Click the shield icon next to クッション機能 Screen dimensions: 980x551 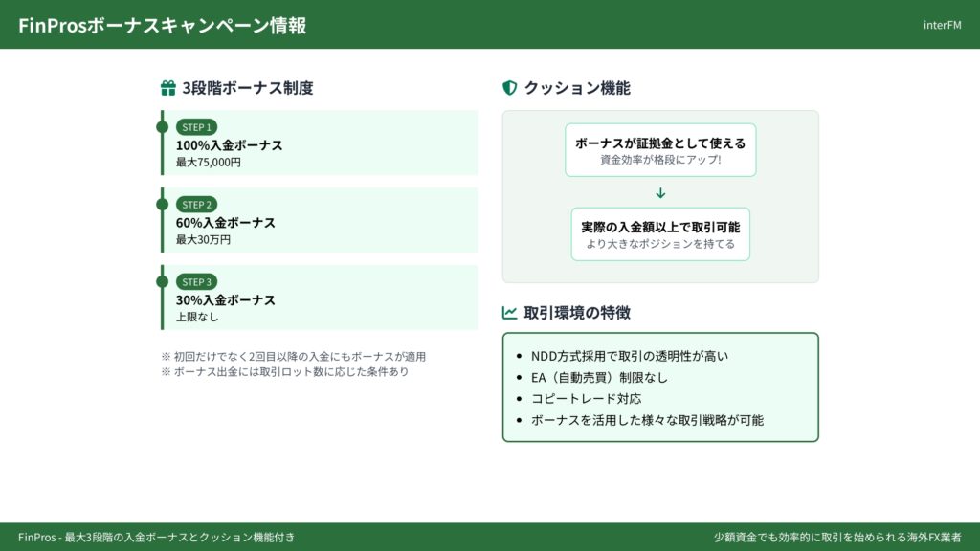[x=510, y=88]
